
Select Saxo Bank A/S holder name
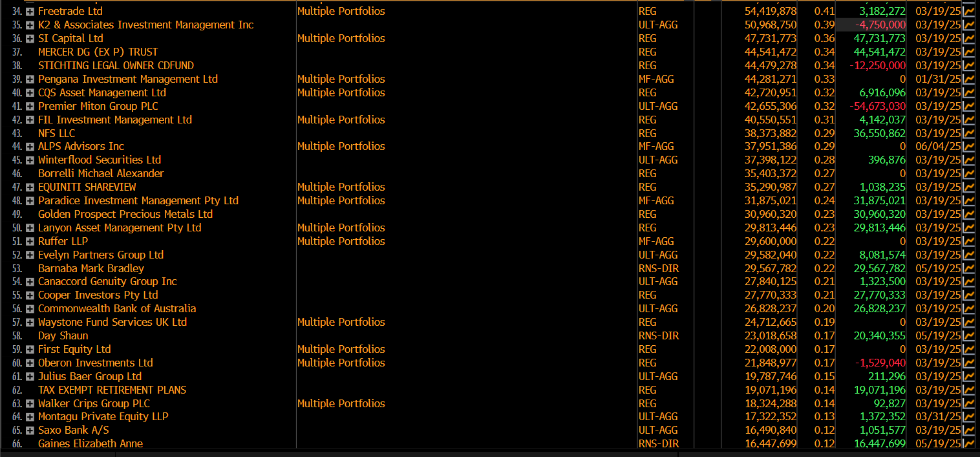tap(73, 430)
